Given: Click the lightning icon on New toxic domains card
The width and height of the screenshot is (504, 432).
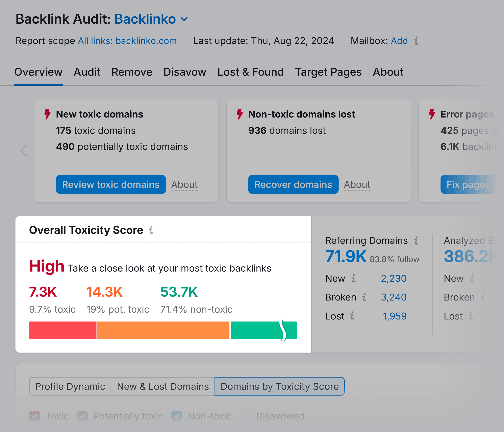Looking at the screenshot, I should coord(48,114).
